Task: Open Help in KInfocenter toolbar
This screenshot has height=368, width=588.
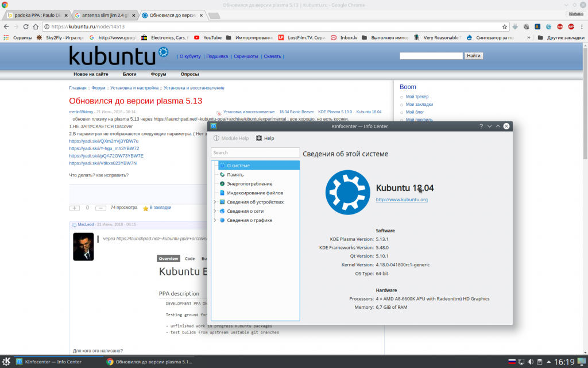Action: coord(265,138)
